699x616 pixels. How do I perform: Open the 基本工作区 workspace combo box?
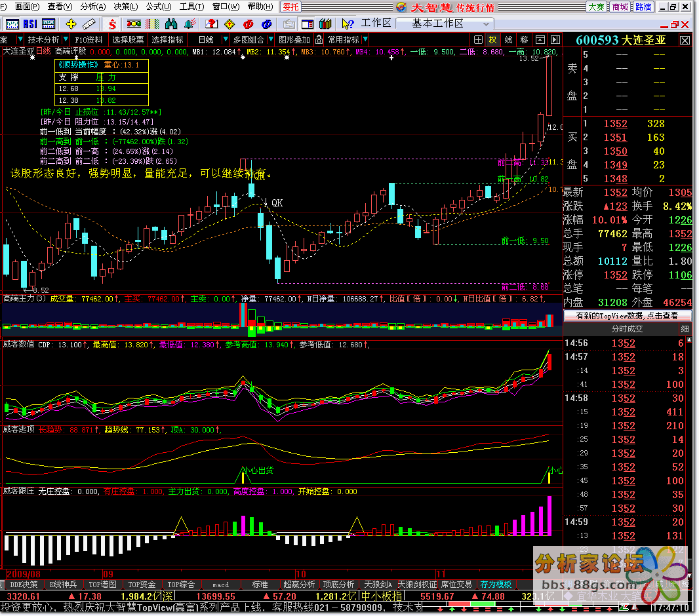click(x=445, y=24)
